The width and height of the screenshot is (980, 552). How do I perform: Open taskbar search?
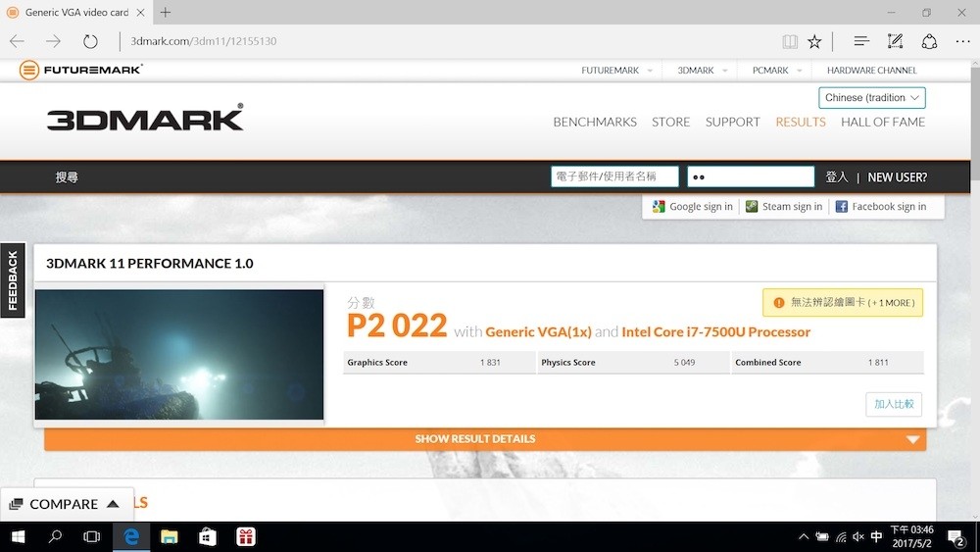[x=55, y=537]
